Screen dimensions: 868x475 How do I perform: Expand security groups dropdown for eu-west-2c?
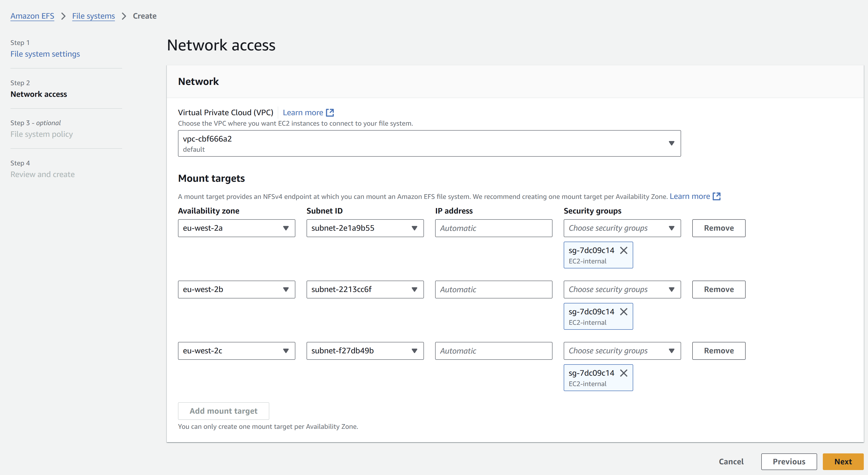[x=622, y=351]
